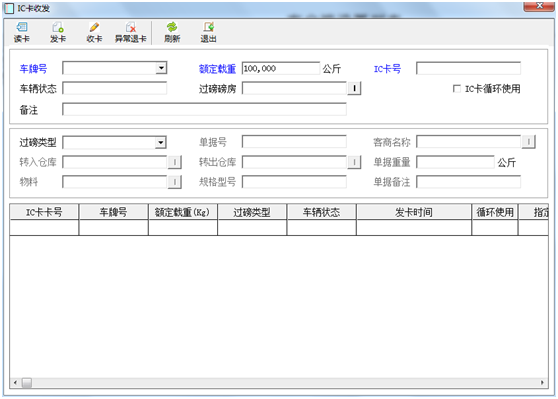The width and height of the screenshot is (558, 399).
Task: Click the horizontal scrollbar left arrow
Action: pos(15,383)
